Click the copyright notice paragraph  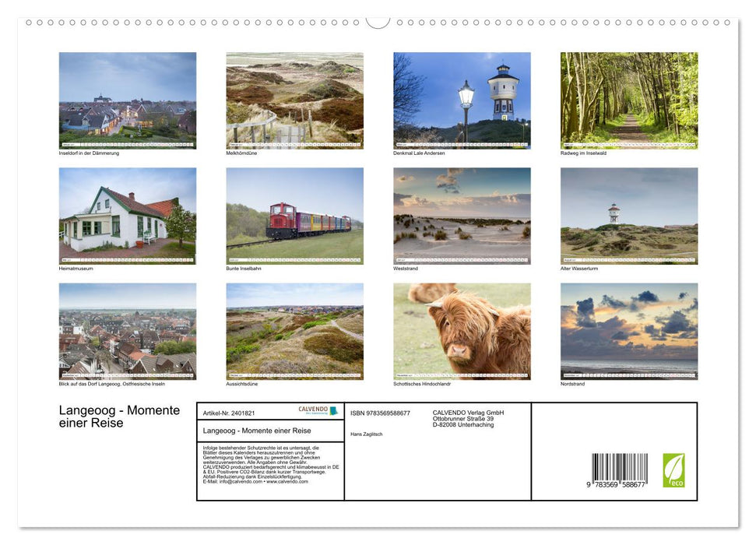pyautogui.click(x=271, y=465)
